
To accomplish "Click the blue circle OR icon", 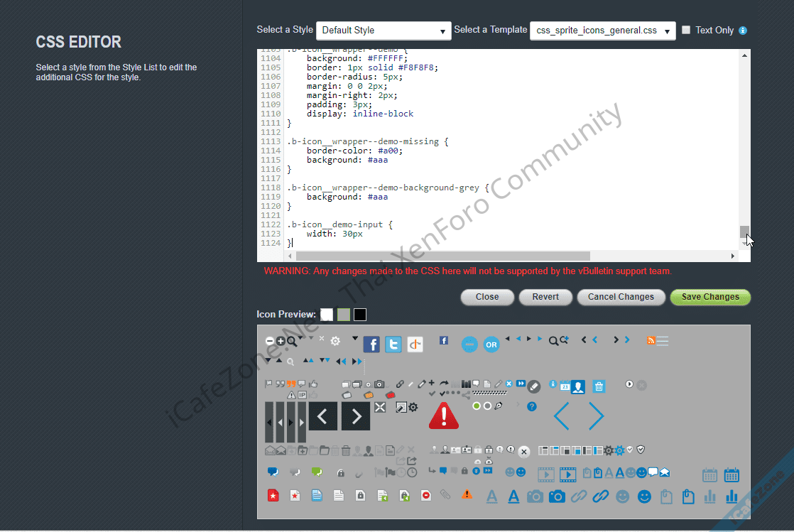I will [x=491, y=344].
